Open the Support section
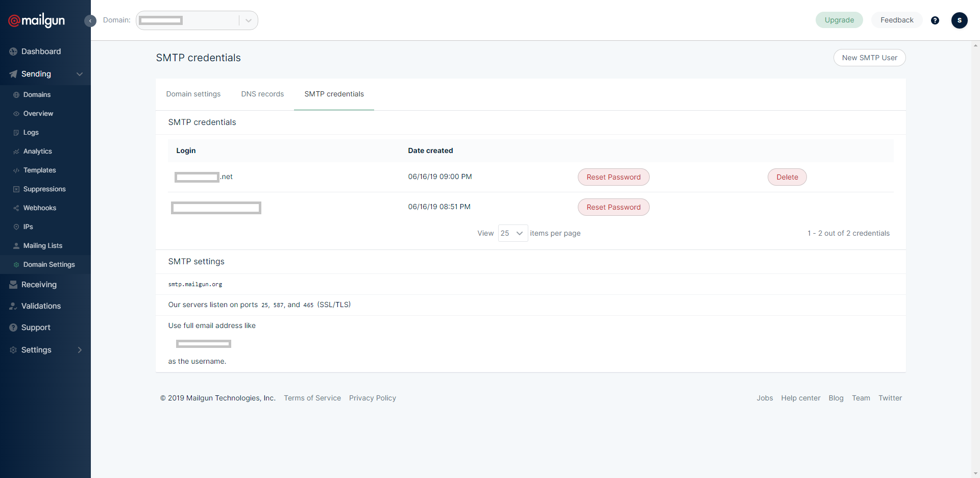This screenshot has width=980, height=478. [x=36, y=328]
